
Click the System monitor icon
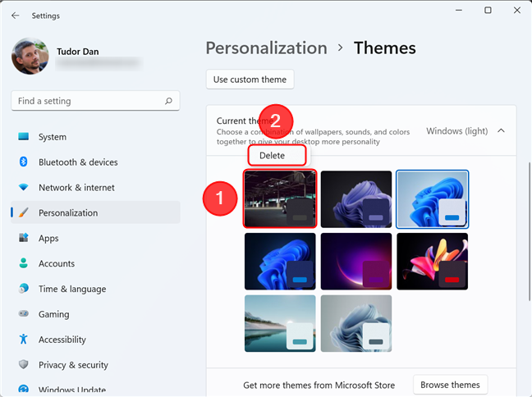[x=24, y=137]
